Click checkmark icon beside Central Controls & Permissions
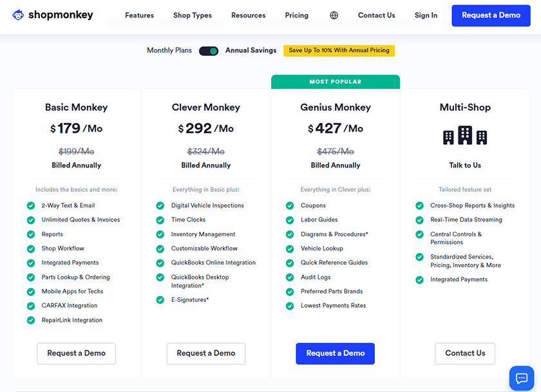541x392 pixels. tap(419, 234)
